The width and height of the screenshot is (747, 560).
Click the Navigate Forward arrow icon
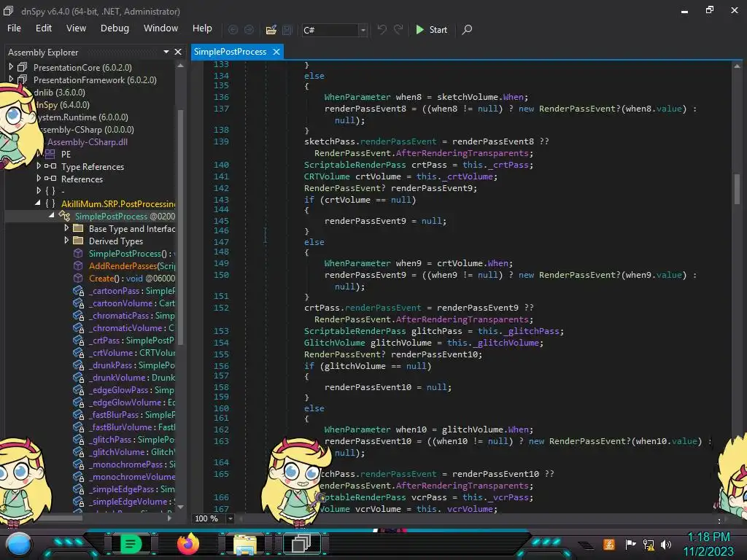coord(249,29)
